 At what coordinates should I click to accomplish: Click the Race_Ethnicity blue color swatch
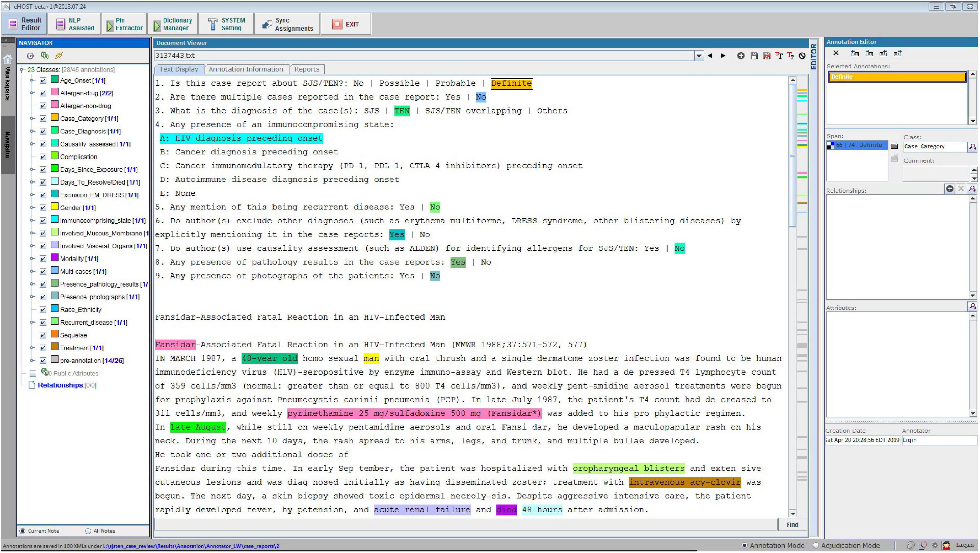coord(54,309)
